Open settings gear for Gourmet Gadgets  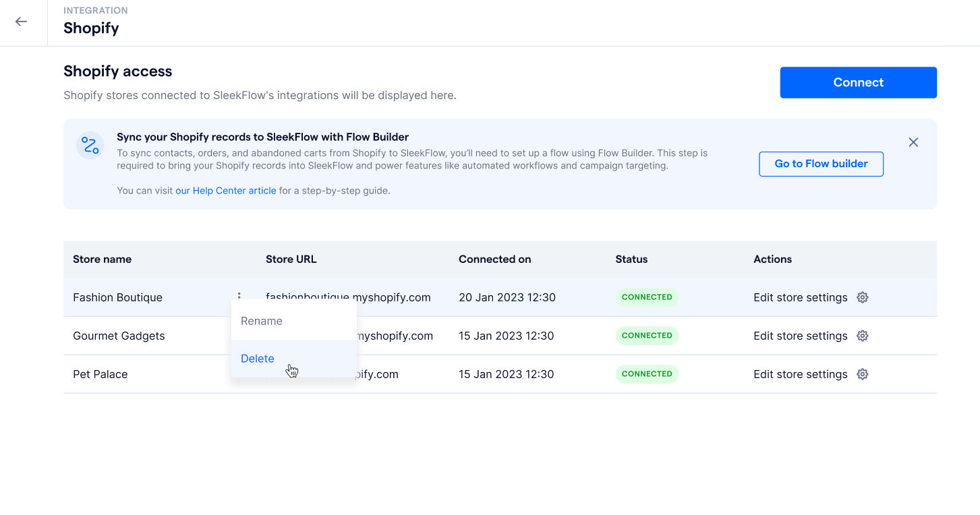[862, 336]
